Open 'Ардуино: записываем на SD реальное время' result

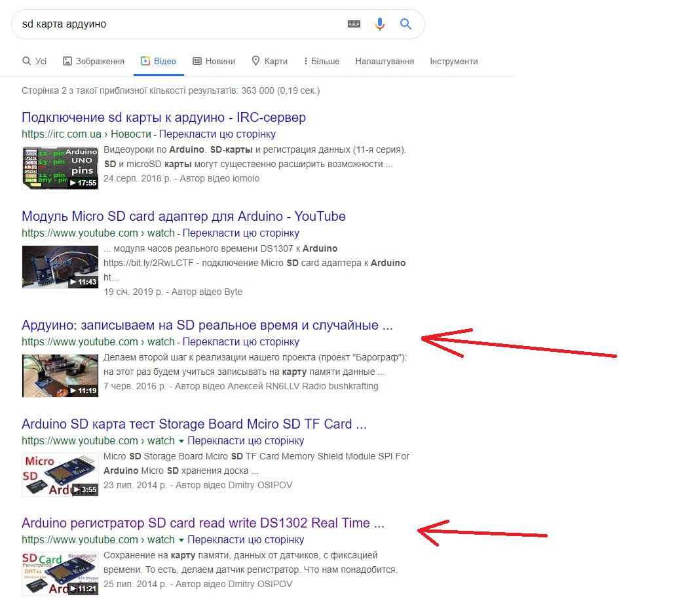[207, 325]
